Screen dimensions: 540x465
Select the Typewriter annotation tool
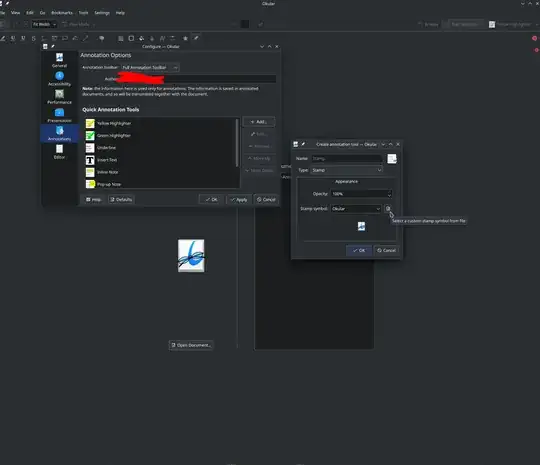(x=44, y=38)
